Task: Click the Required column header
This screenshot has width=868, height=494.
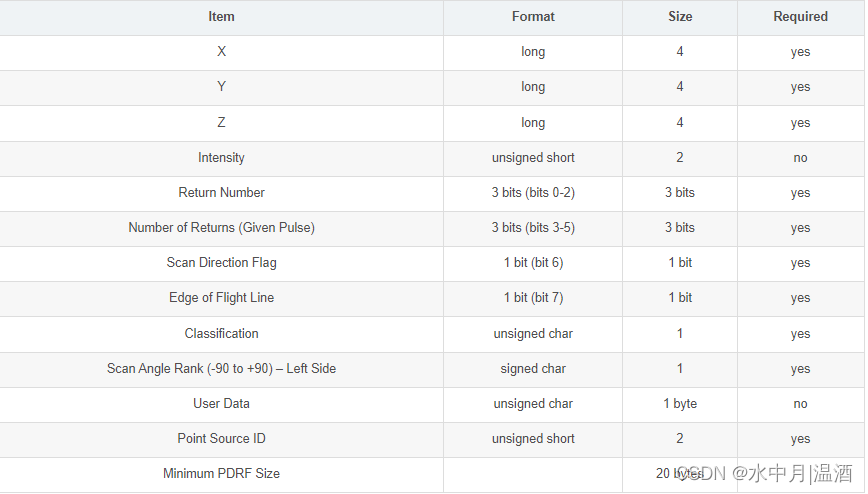Action: (x=800, y=17)
